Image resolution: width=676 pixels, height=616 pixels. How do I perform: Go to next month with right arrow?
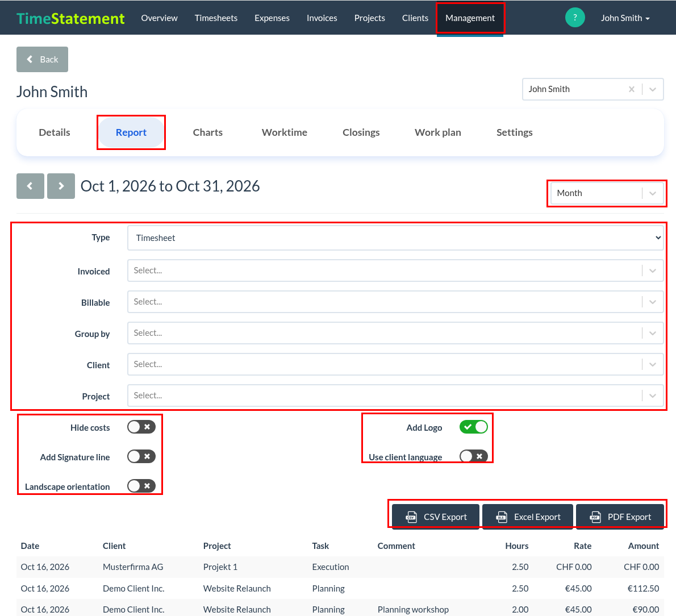click(x=61, y=186)
